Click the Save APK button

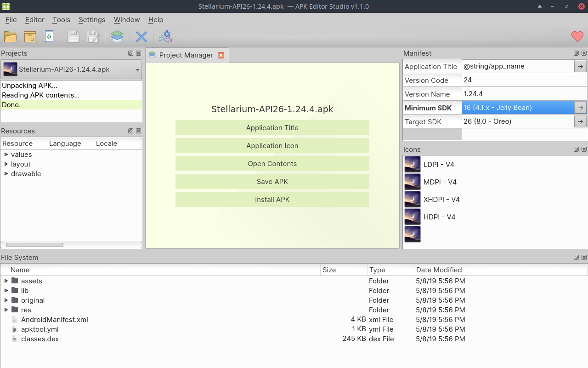(272, 182)
